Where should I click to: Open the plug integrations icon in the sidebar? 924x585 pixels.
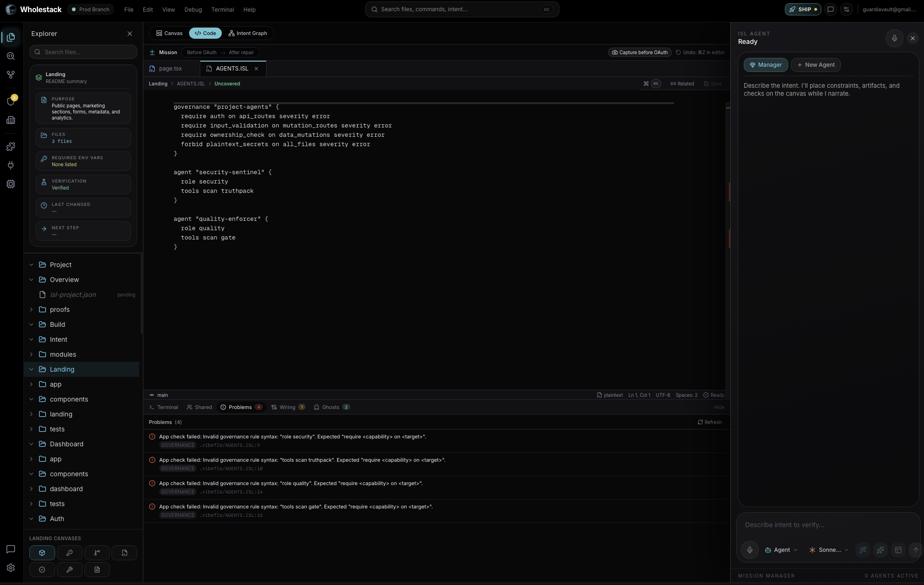coord(11,165)
